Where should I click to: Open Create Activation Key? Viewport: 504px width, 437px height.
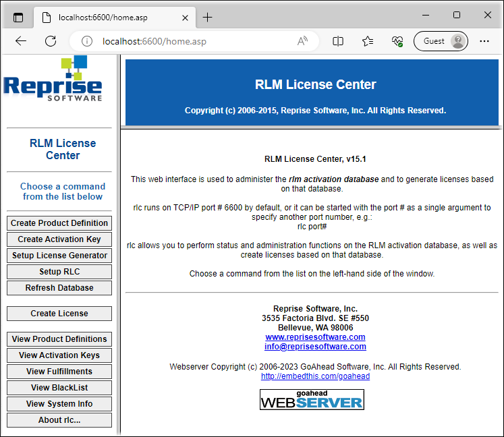tap(59, 239)
